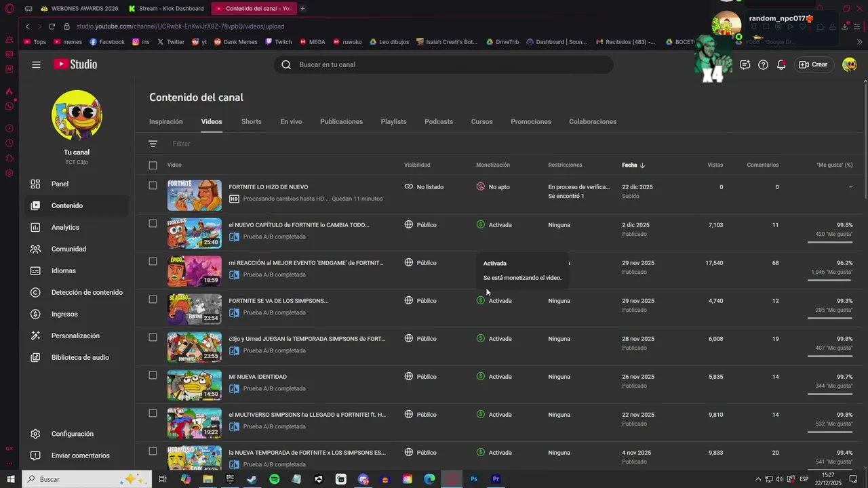Open the Promociones tab
The height and width of the screenshot is (488, 868).
pos(531,121)
